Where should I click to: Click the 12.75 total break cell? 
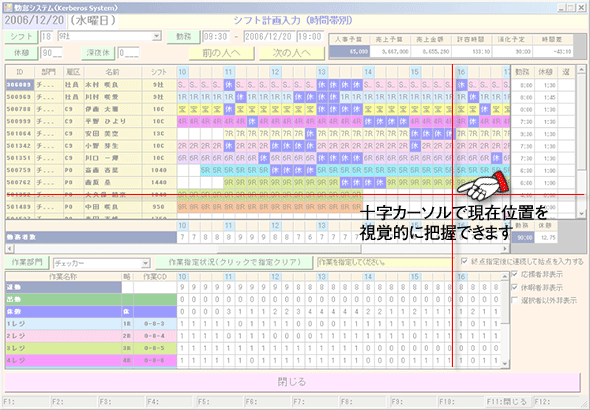(x=545, y=237)
